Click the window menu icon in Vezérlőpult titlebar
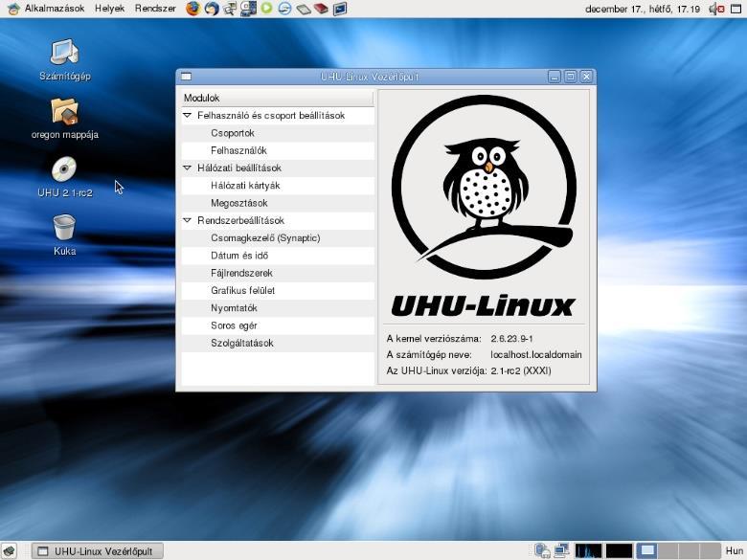The image size is (747, 560). pos(187,77)
